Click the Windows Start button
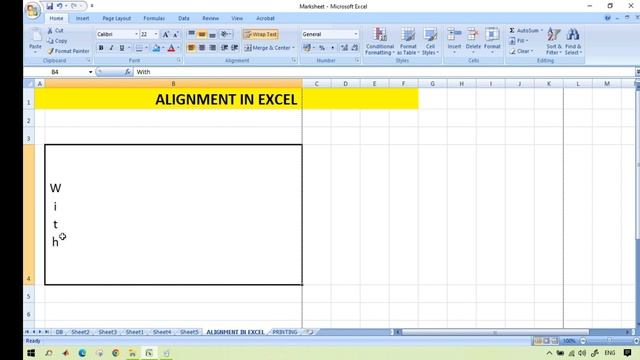Viewport: 640px width, 360px height. (31, 353)
